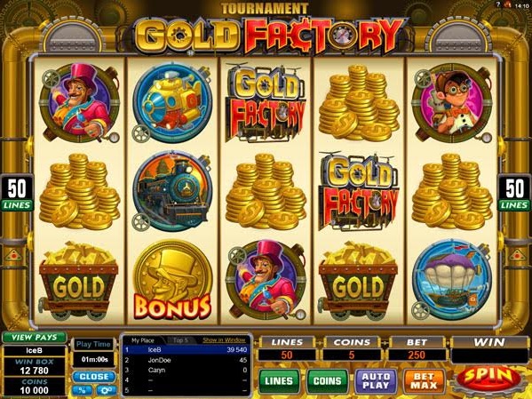
Task: Click the boy with glasses symbol
Action: pos(451,102)
